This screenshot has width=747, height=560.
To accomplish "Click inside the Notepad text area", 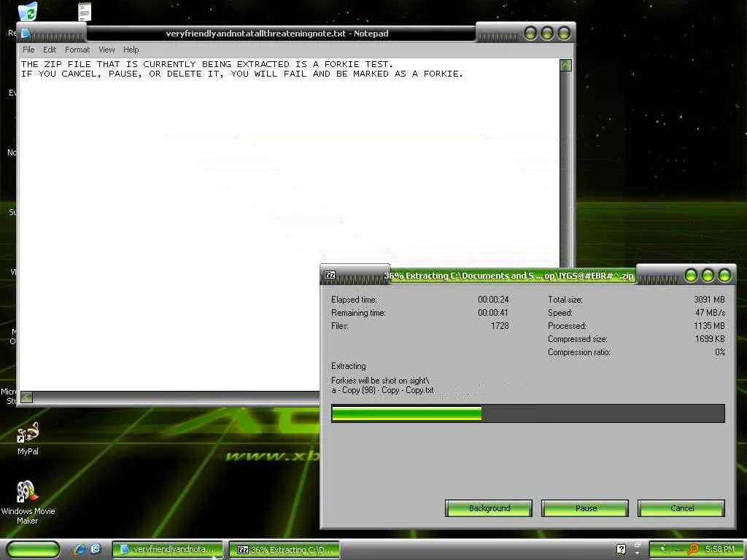I will pos(290,224).
